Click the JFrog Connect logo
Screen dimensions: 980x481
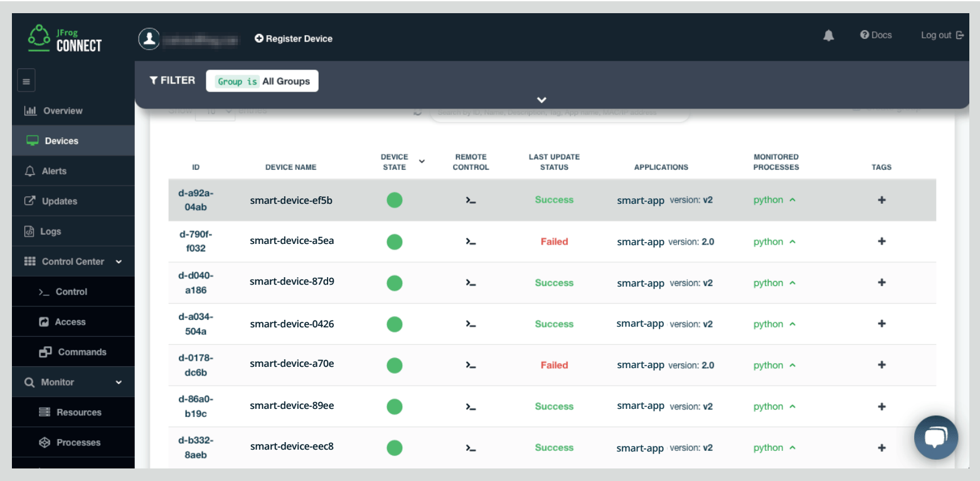[65, 39]
